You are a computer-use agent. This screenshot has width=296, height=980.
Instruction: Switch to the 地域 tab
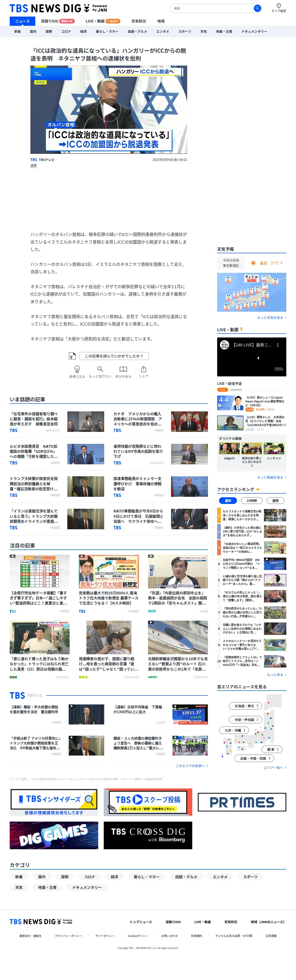coord(161,21)
